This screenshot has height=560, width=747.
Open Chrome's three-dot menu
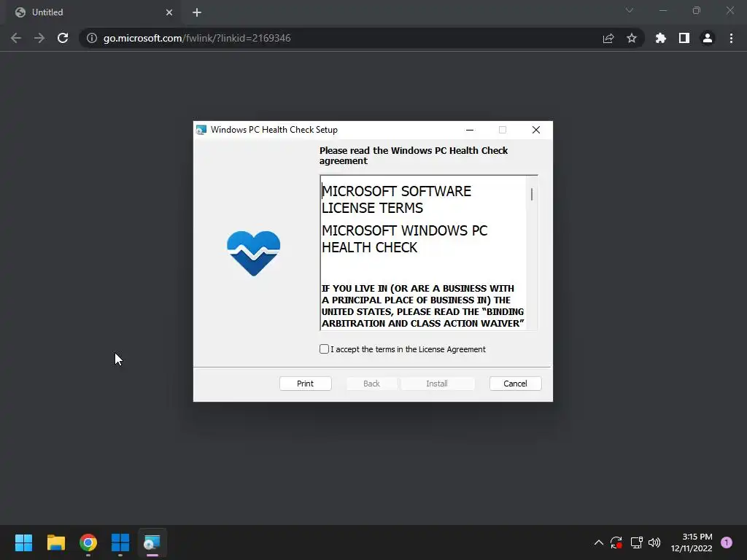pos(731,38)
